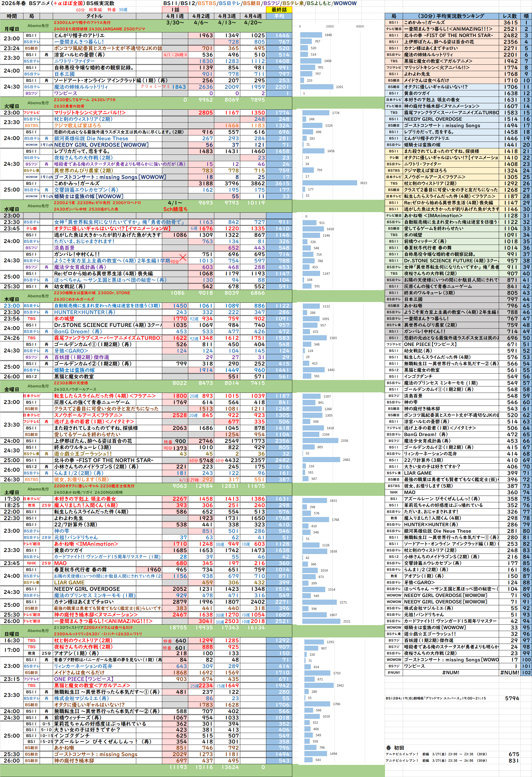Select the 平均 column header cell

pos(279,16)
